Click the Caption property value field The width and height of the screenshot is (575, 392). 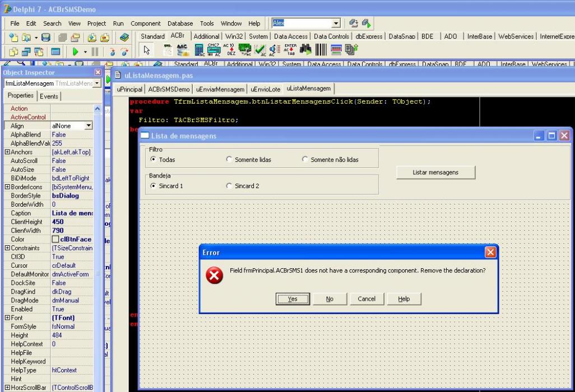pos(72,213)
